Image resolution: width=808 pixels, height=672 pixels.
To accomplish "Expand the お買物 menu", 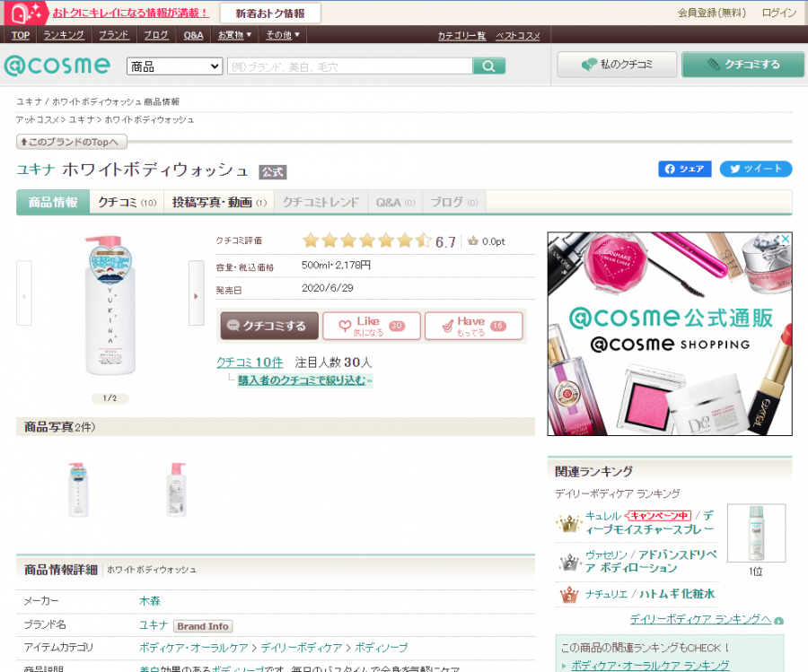I will [x=234, y=35].
